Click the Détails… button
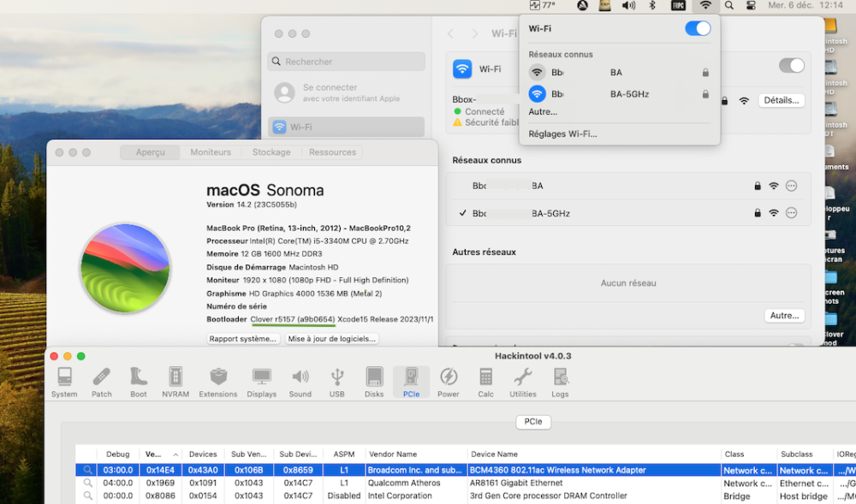The height and width of the screenshot is (504, 856). coord(782,100)
